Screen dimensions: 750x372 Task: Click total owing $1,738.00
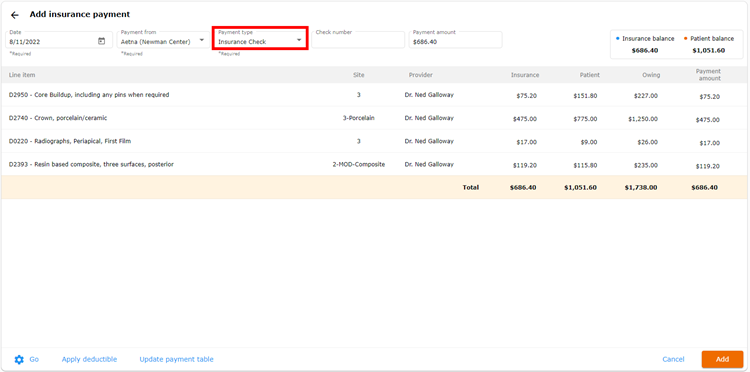pyautogui.click(x=641, y=187)
